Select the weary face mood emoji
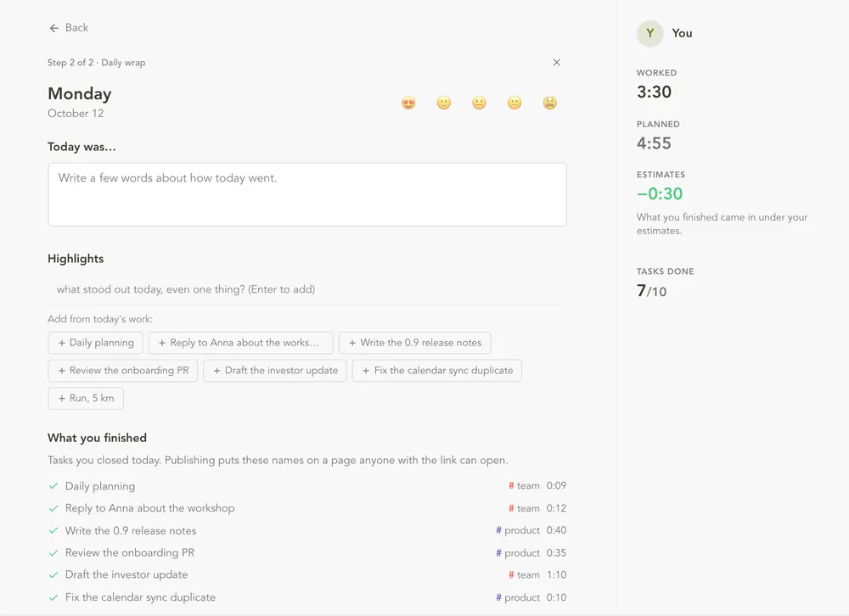The width and height of the screenshot is (849, 616). 549,103
